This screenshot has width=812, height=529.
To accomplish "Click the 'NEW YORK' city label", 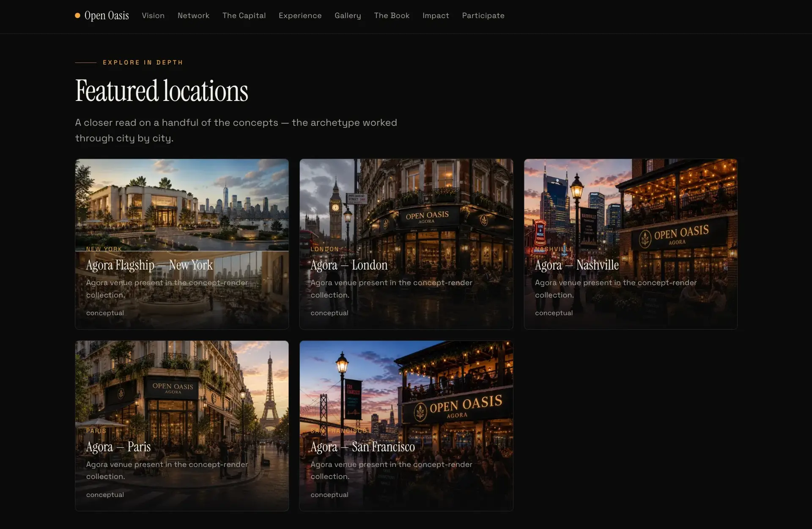I will [x=104, y=249].
